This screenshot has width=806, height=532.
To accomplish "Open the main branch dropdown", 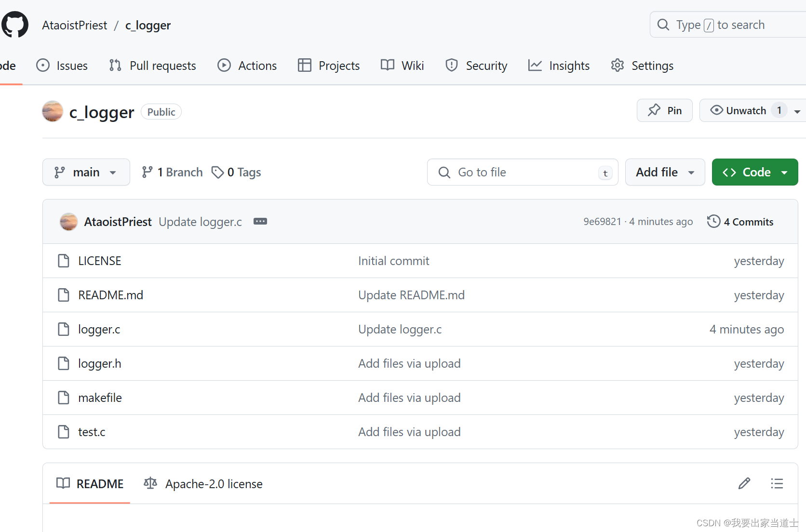I will pos(86,172).
